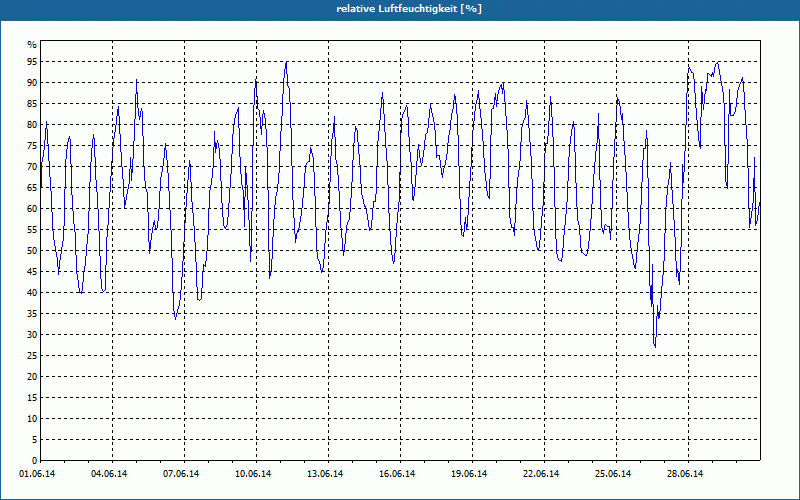Click the y-axis unit label '%'
This screenshot has height=500, width=800.
32,45
